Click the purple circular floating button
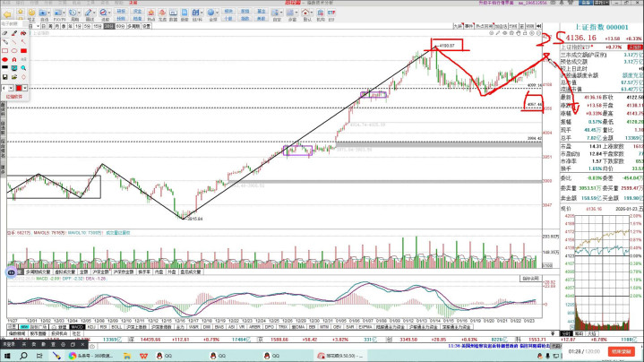The height and width of the screenshot is (362, 644). 11,272
